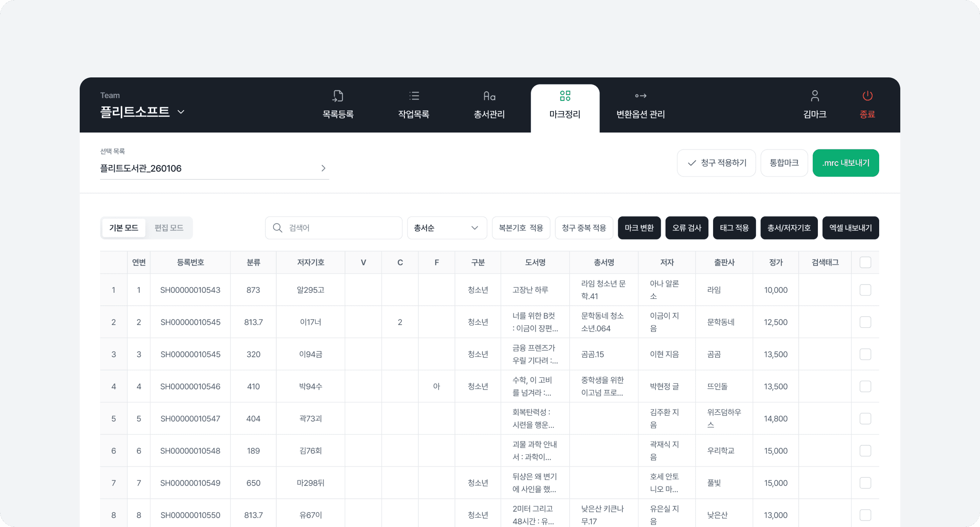The height and width of the screenshot is (527, 980).
Task: Click the 목록등록 document icon
Action: click(x=338, y=96)
